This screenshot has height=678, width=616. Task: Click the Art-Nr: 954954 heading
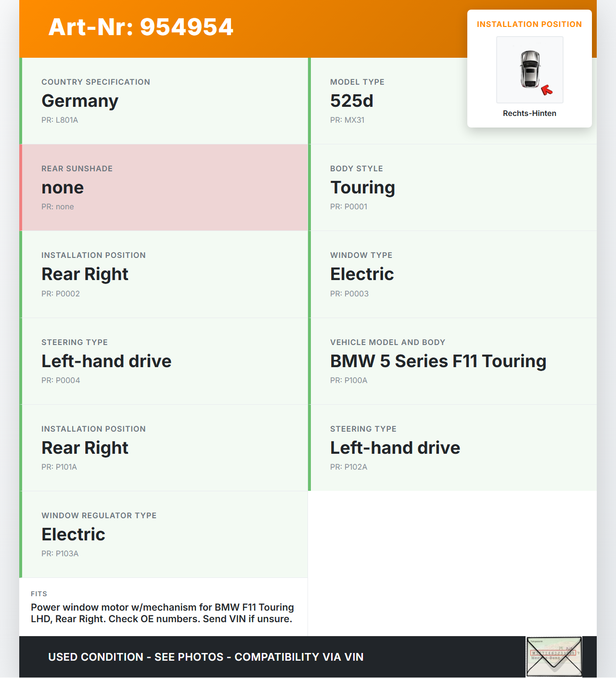tap(141, 27)
